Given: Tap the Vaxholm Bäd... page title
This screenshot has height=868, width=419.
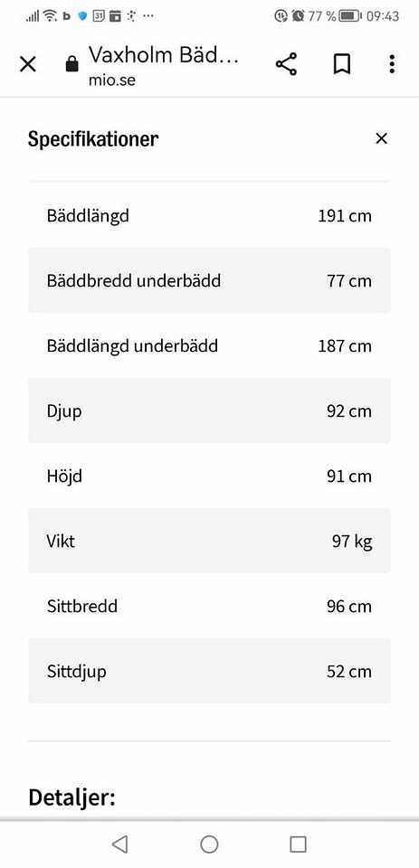Looking at the screenshot, I should [164, 55].
